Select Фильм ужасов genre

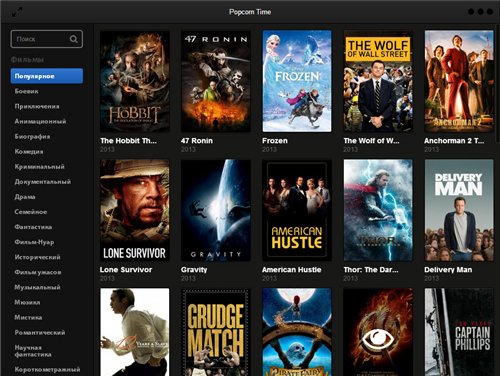coord(38,272)
